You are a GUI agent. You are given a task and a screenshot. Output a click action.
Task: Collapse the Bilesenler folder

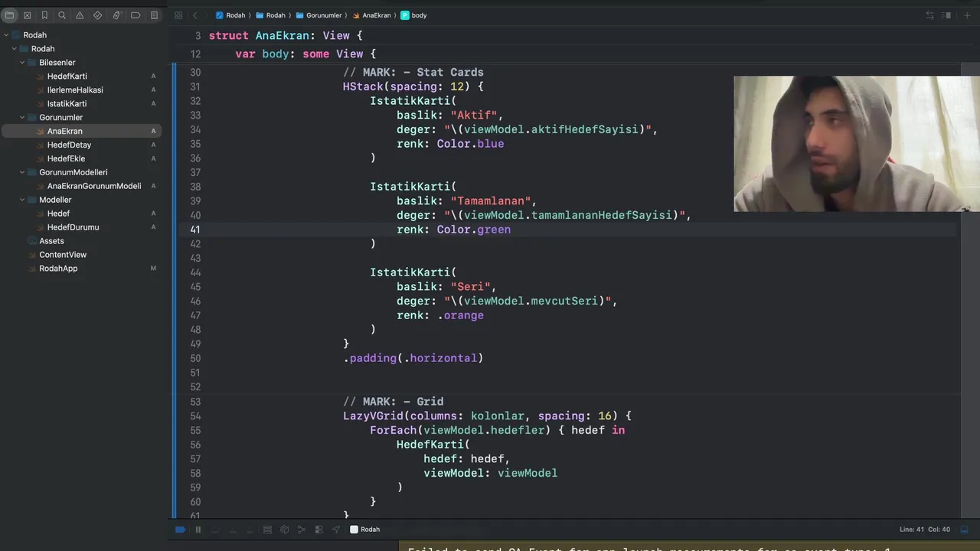(22, 63)
